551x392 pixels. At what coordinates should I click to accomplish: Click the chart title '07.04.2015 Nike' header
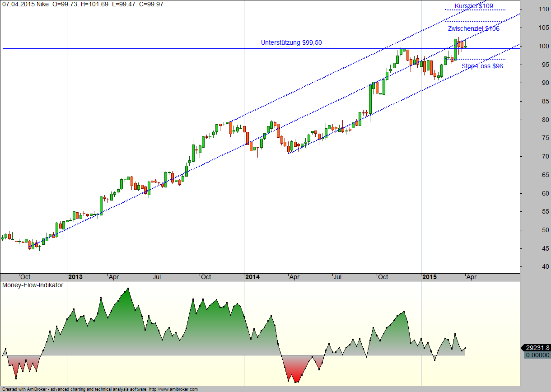tap(25, 4)
